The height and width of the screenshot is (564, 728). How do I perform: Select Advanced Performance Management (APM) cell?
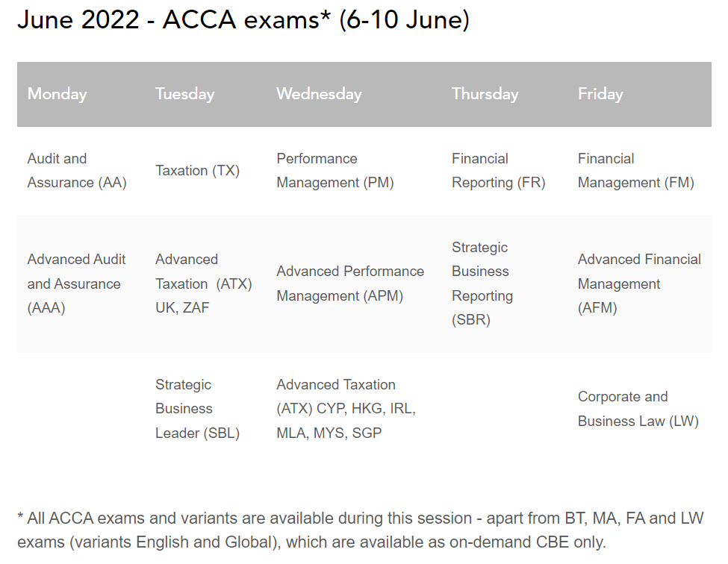(x=349, y=283)
